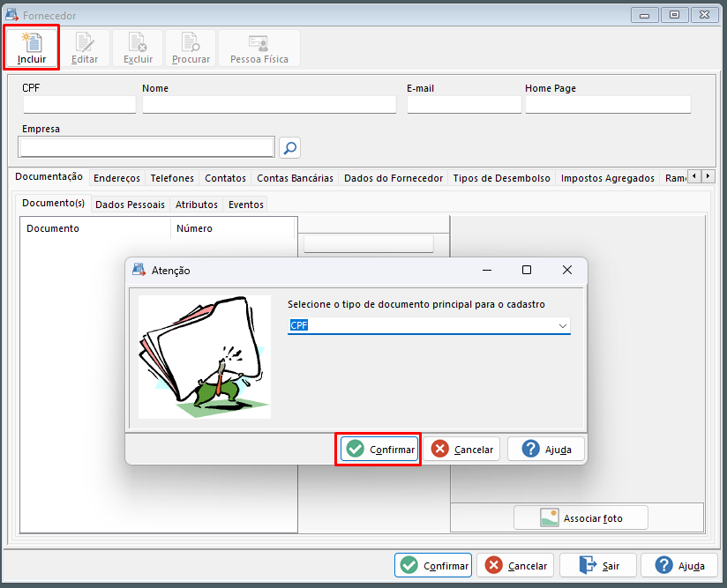The height and width of the screenshot is (588, 727).
Task: Open the Eventos sub-tab
Action: pos(246,205)
